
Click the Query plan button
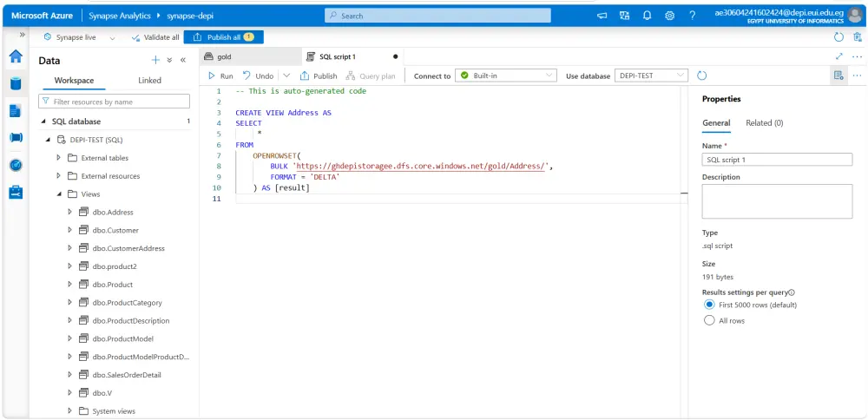371,75
